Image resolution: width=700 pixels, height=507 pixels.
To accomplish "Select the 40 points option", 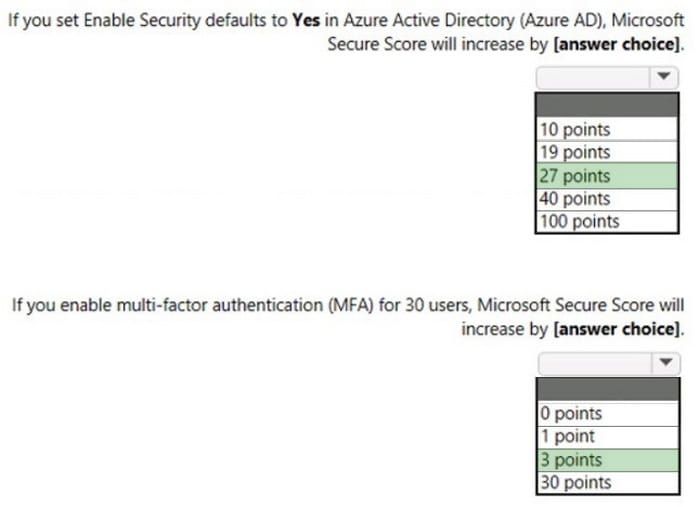I will pos(607,199).
